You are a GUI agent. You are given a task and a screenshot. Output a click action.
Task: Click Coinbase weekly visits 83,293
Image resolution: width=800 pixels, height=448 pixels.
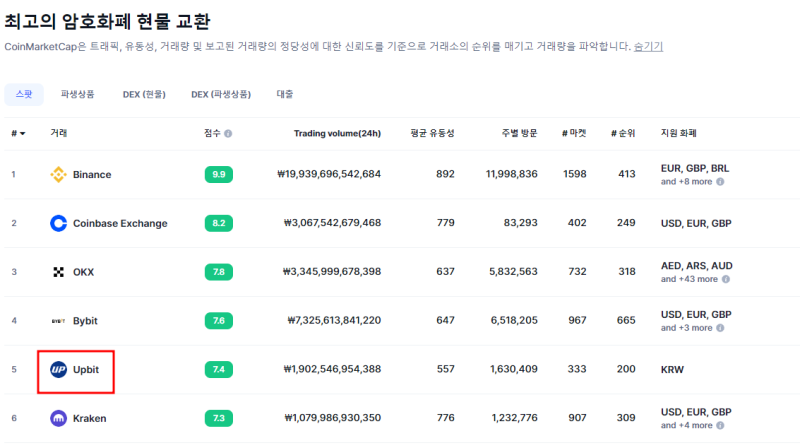pos(520,223)
